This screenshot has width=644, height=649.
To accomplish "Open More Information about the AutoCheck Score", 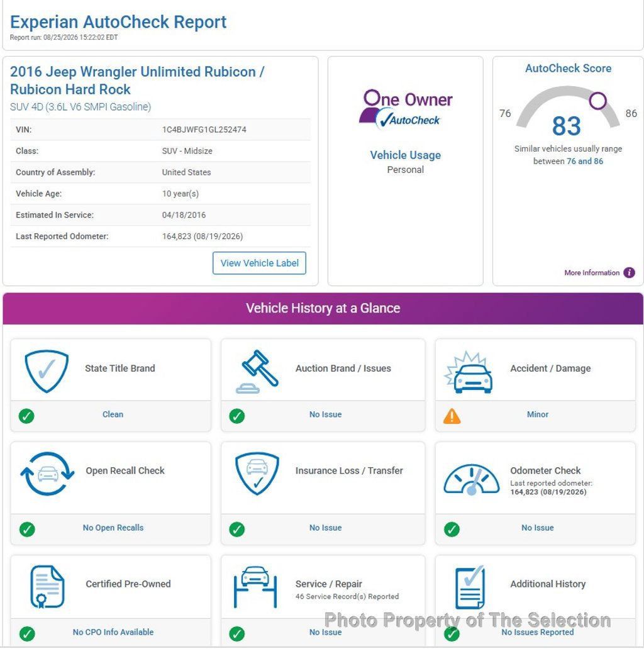I will [x=592, y=273].
